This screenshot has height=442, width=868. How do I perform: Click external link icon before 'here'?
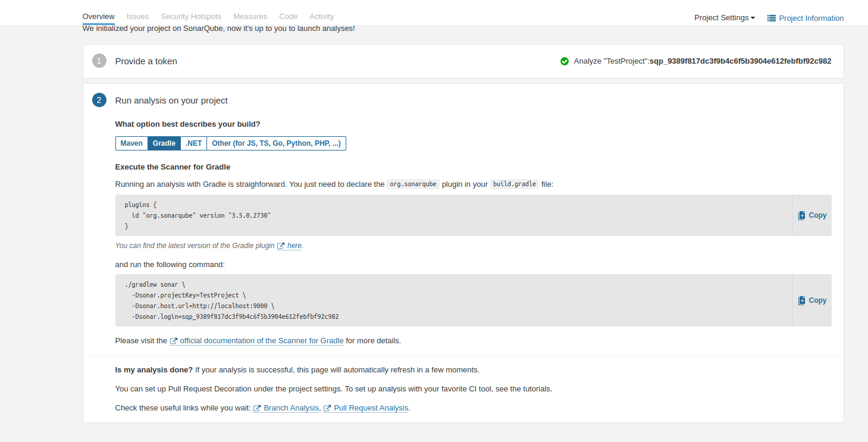point(281,246)
